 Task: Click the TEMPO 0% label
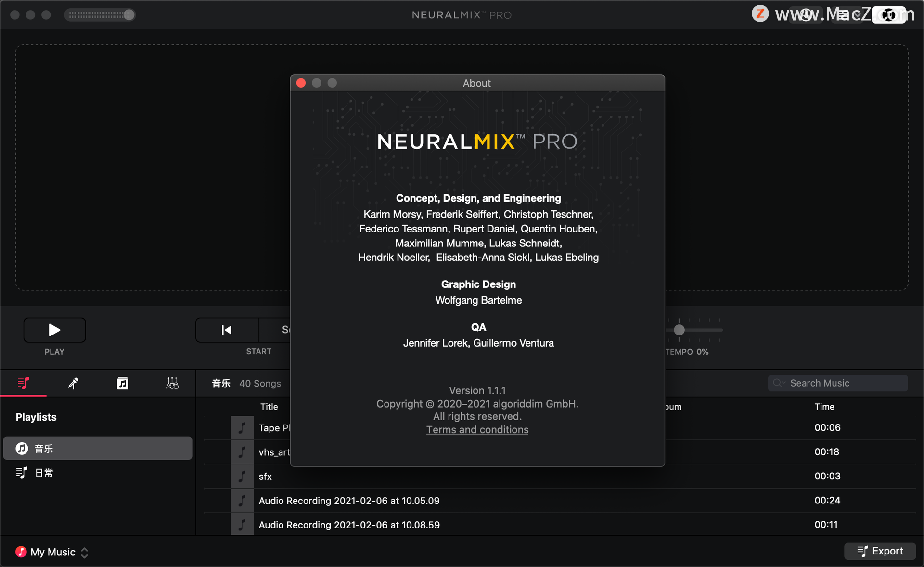coord(687,352)
